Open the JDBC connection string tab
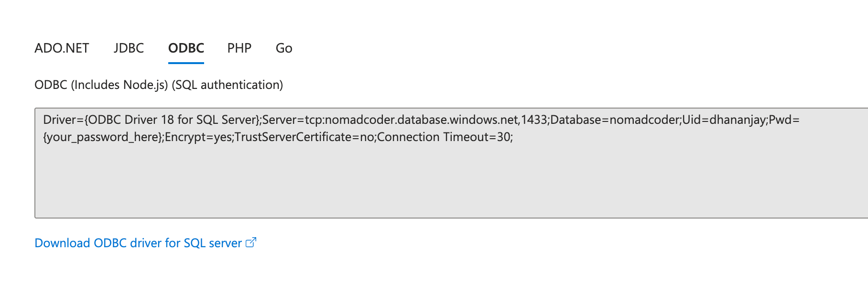Viewport: 868px width, 285px height. [x=129, y=48]
